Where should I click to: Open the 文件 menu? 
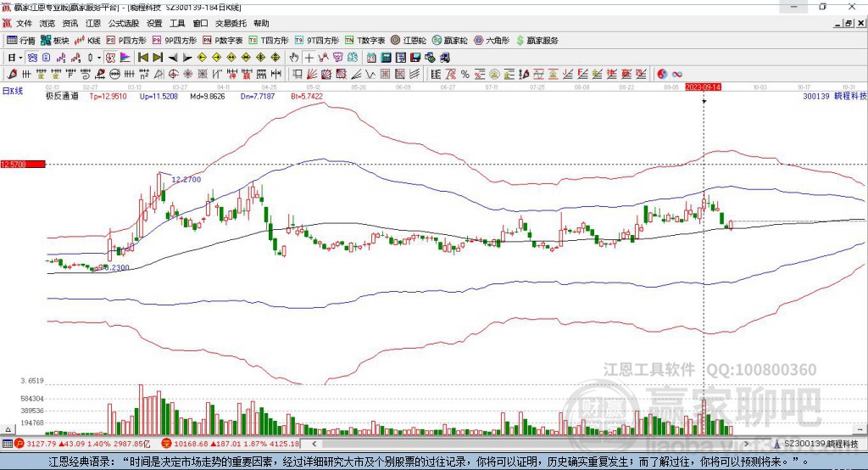[24, 23]
